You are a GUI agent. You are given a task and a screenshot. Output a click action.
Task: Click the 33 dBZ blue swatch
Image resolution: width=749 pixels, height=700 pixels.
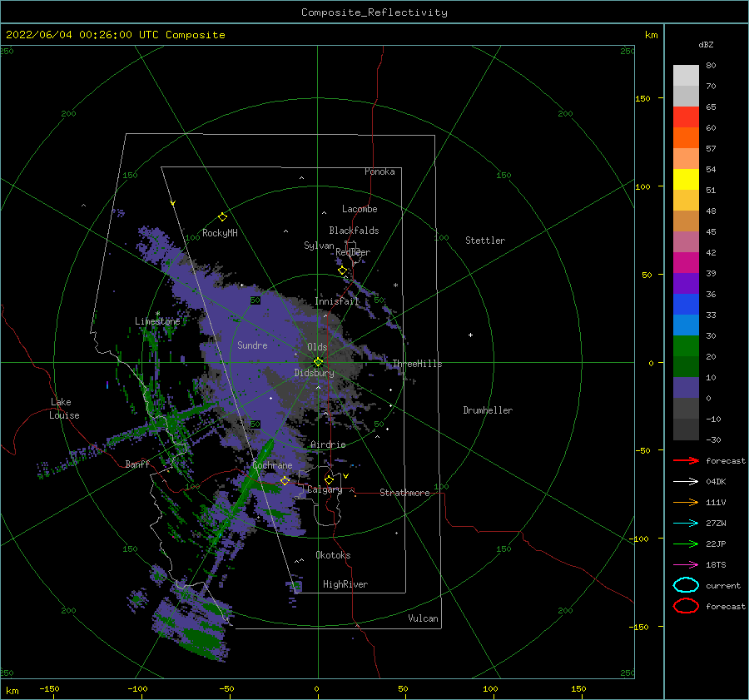[686, 325]
